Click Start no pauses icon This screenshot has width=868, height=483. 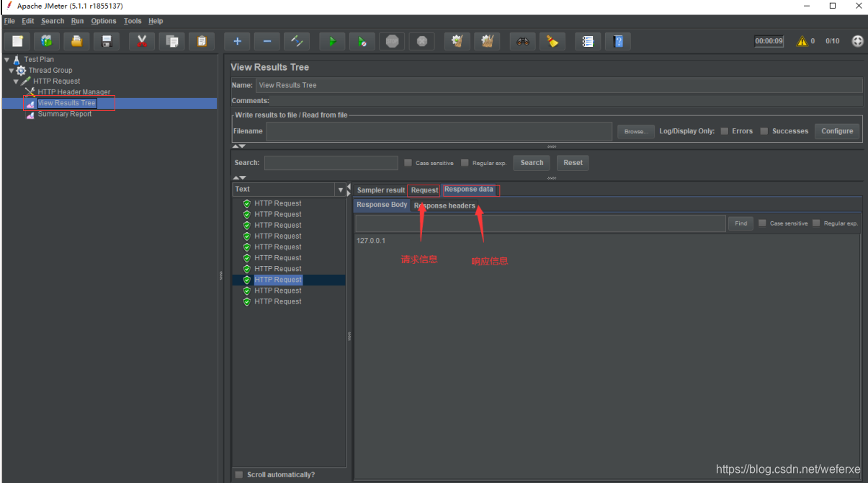click(x=362, y=41)
